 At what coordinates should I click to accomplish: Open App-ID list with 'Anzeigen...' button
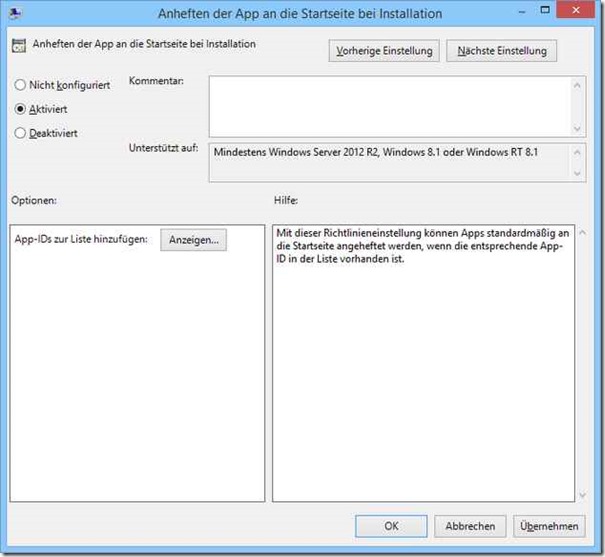pos(194,240)
